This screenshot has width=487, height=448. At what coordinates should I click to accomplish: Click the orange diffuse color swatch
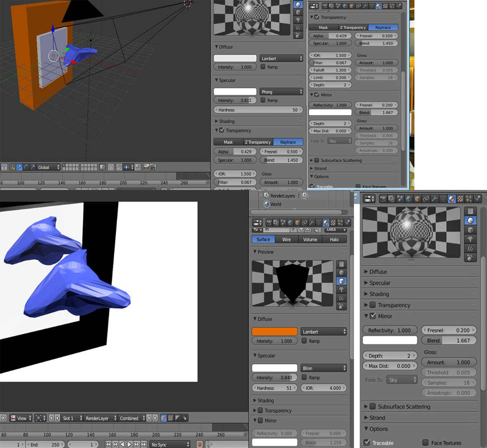coord(275,332)
